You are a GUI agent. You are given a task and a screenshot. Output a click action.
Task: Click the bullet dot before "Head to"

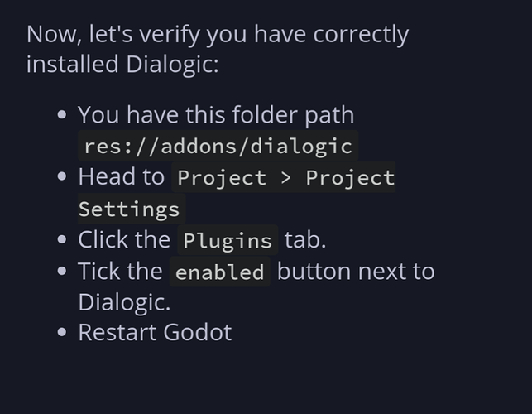click(62, 178)
